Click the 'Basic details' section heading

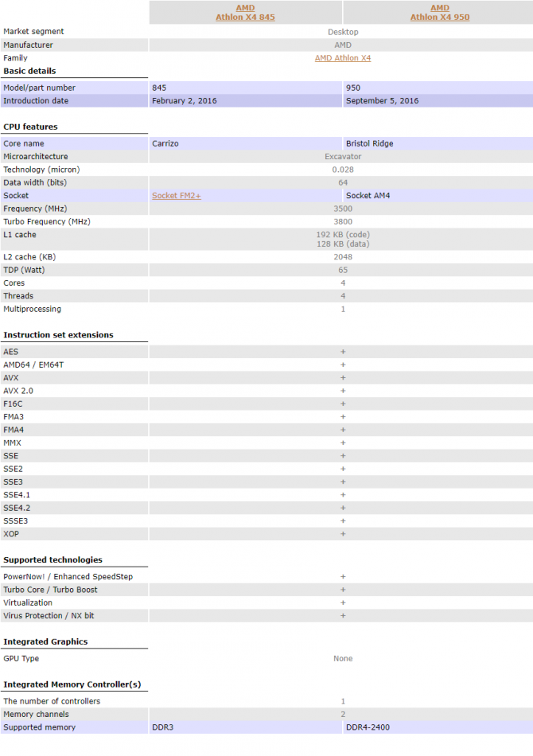point(29,71)
